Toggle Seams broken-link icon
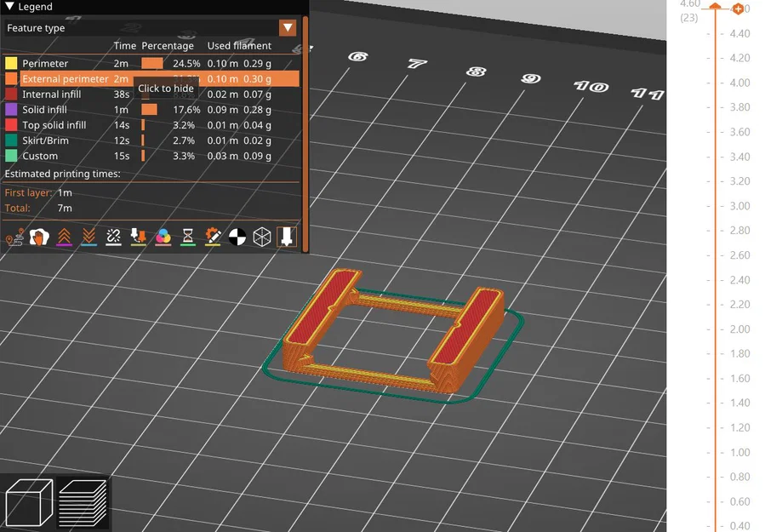This screenshot has height=532, width=765. (x=114, y=237)
